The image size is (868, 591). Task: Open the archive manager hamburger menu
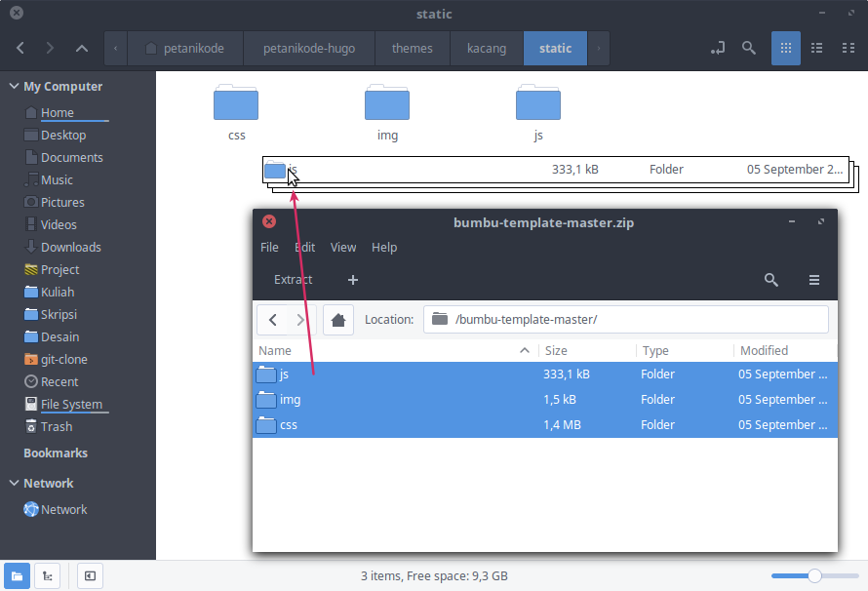814,280
